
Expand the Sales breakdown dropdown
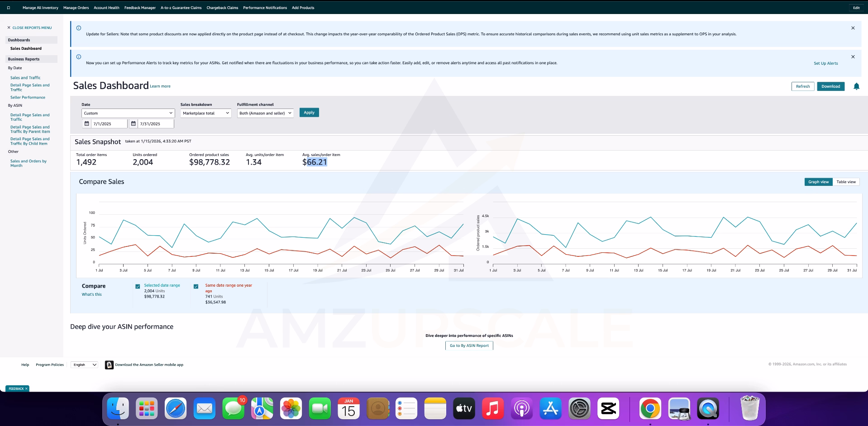click(206, 113)
